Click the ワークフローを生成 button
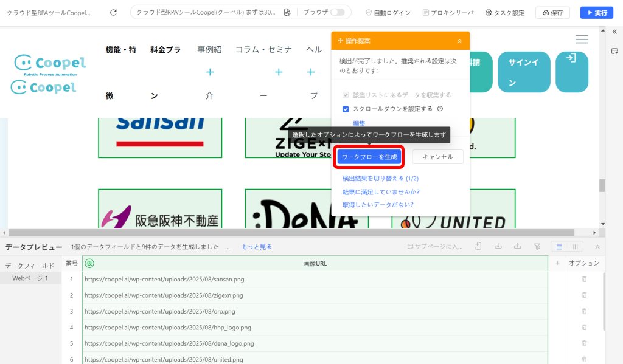Screen dimensions: 623x364 pos(369,157)
